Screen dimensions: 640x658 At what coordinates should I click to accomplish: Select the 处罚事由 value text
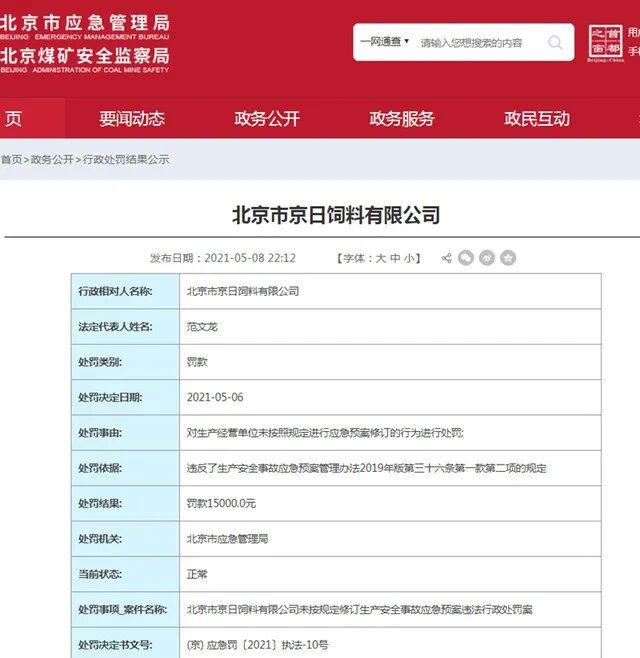pyautogui.click(x=325, y=433)
